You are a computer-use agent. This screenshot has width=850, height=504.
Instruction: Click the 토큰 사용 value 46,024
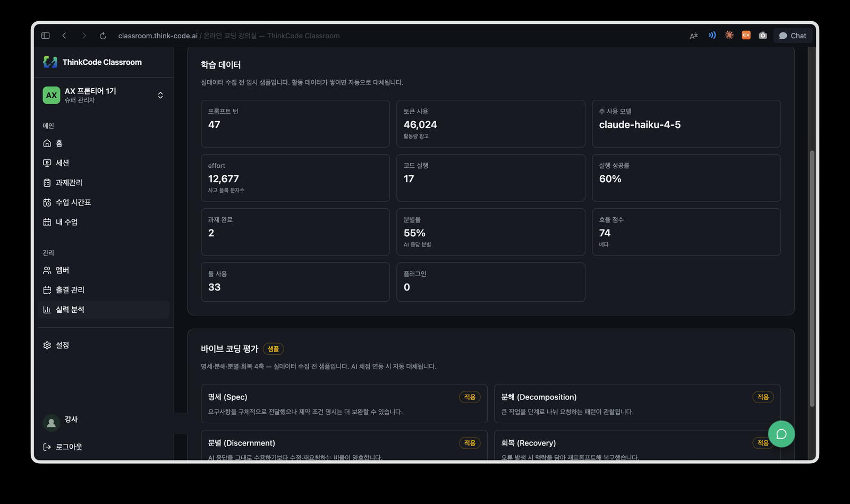tap(420, 125)
